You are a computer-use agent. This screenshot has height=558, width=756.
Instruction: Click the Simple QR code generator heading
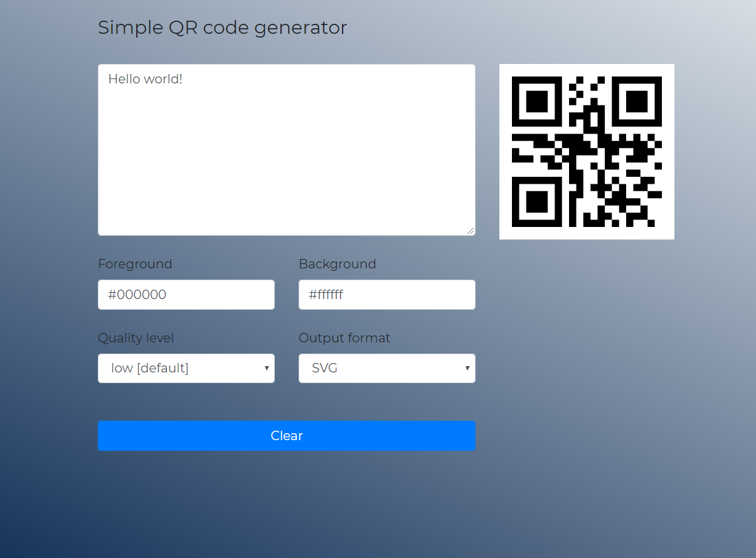222,28
